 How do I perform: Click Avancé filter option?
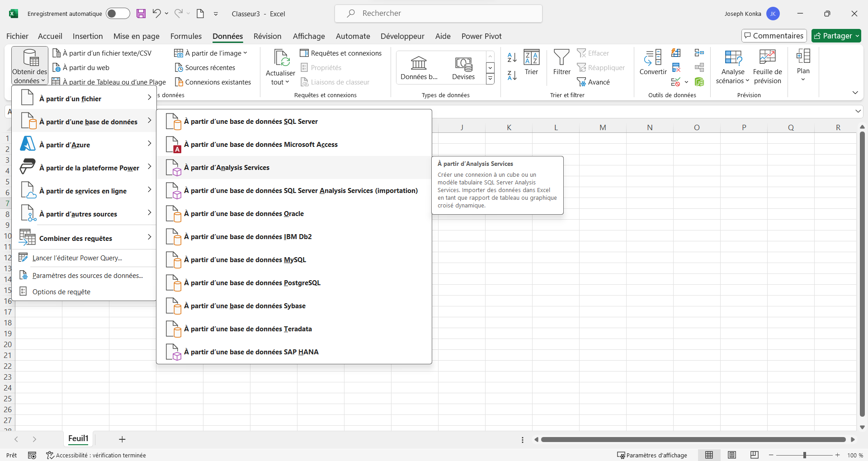(x=593, y=82)
